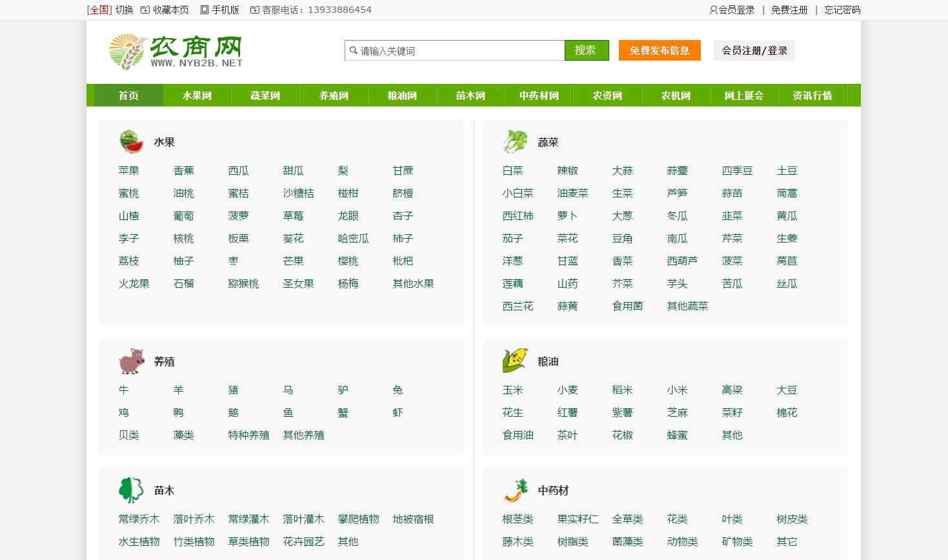Viewport: 948px width, 560px height.
Task: Open the 白菜 vegetable link
Action: point(513,170)
